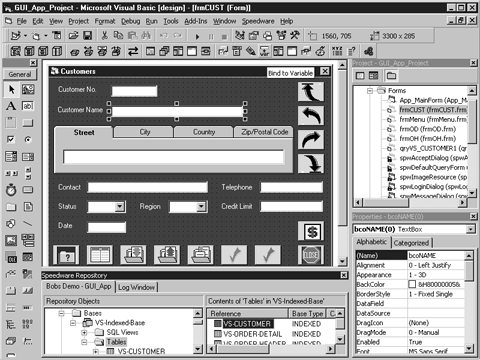The width and height of the screenshot is (480, 360).
Task: Click the Project panel horizontal scrollbar
Action: [x=411, y=202]
